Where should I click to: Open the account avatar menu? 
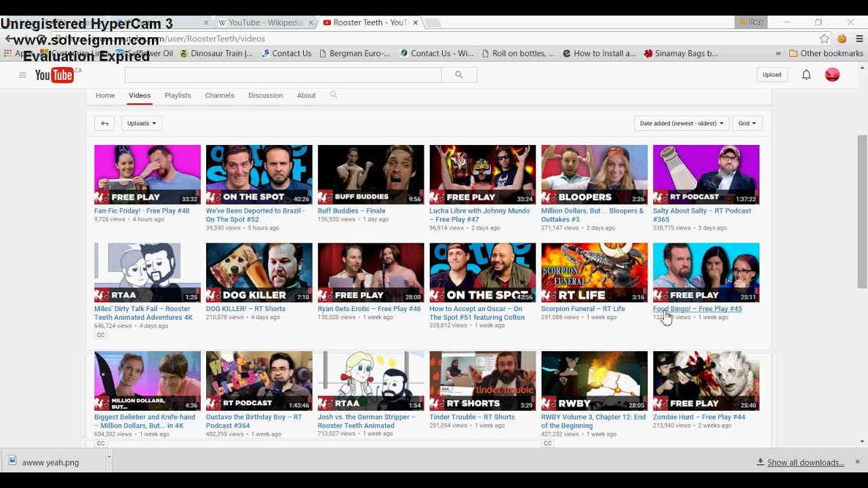pyautogui.click(x=832, y=75)
